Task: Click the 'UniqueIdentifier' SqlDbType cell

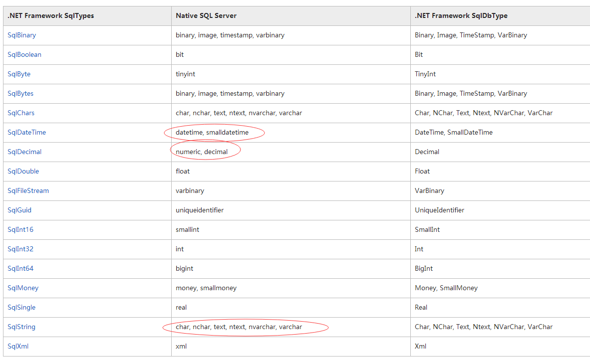Action: [439, 210]
